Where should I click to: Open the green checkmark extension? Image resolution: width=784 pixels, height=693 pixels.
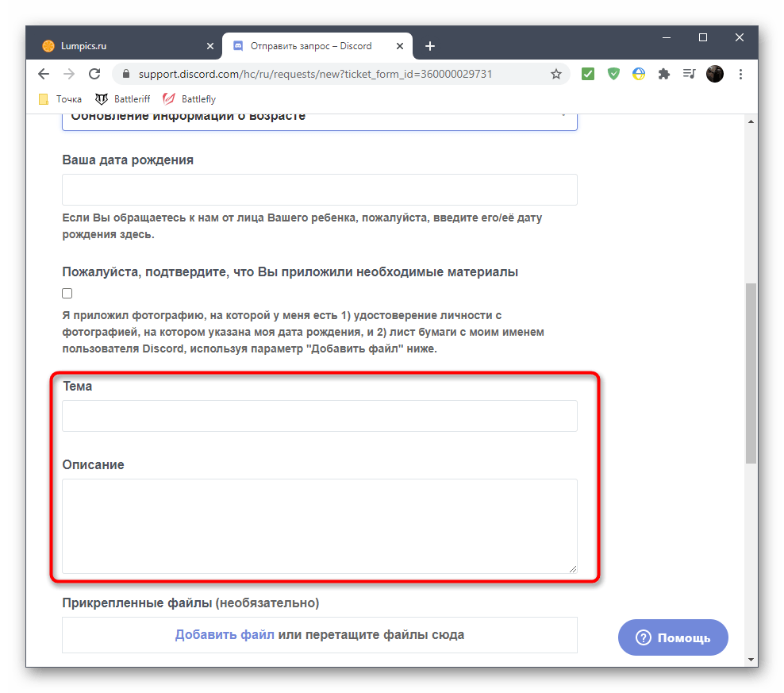click(588, 74)
